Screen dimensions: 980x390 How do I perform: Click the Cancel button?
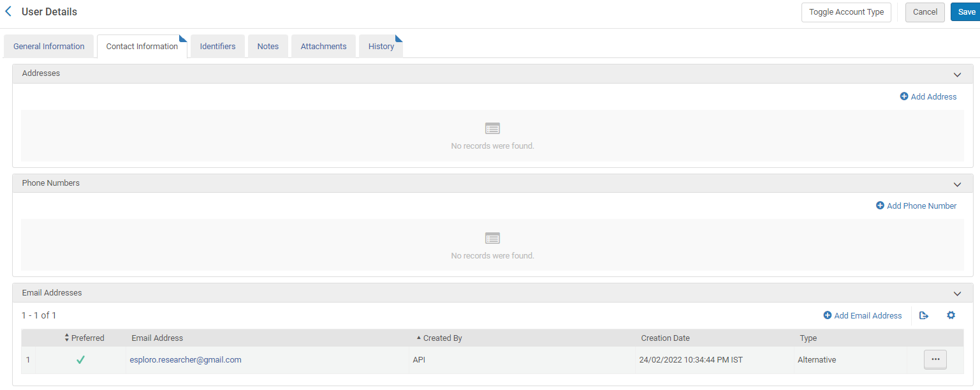coord(925,12)
